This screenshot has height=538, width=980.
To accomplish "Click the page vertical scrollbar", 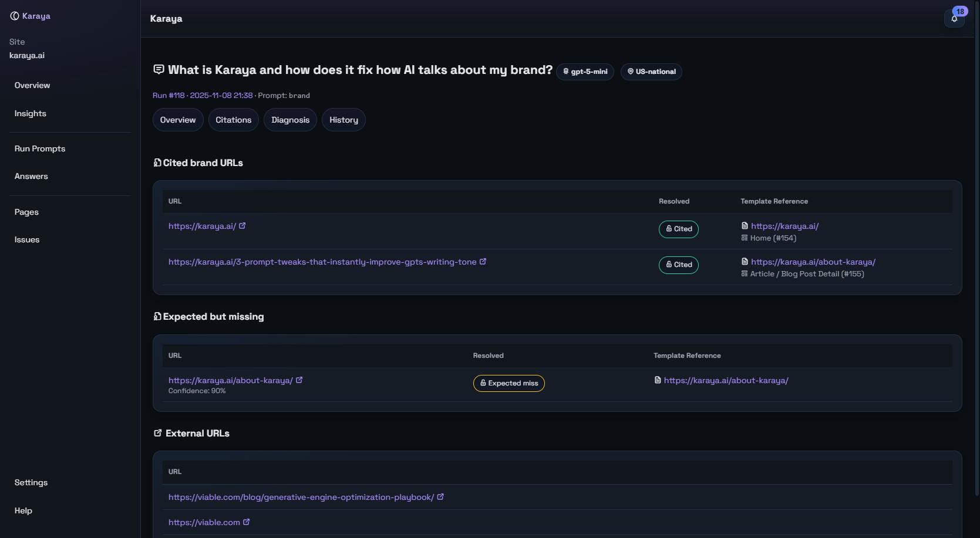I will (976, 235).
